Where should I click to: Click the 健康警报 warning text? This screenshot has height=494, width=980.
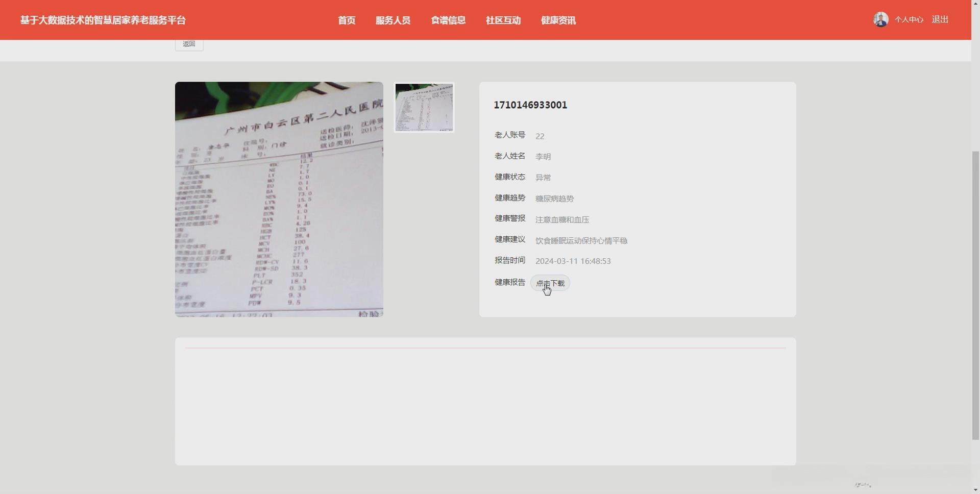click(x=562, y=219)
